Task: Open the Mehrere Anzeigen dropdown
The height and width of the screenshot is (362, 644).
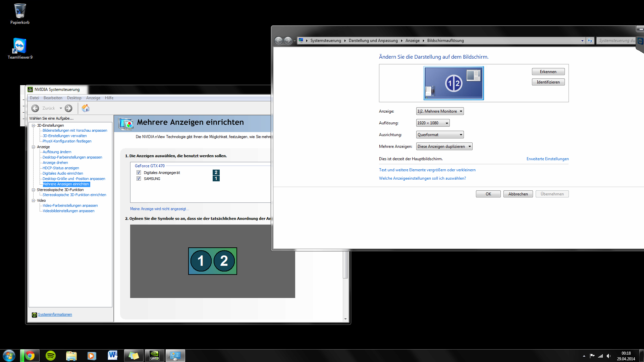Action: (x=444, y=146)
